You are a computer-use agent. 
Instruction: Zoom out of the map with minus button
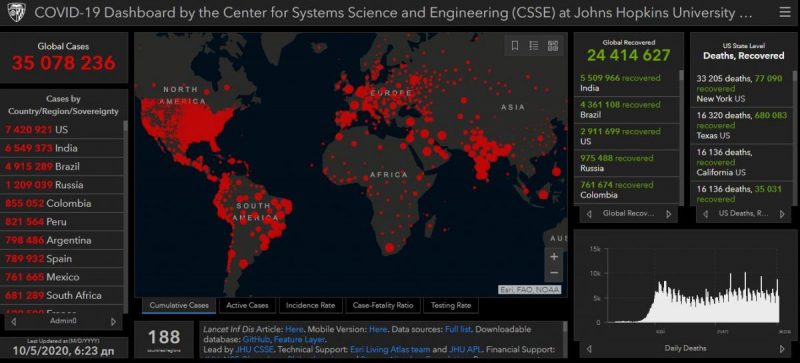(554, 273)
